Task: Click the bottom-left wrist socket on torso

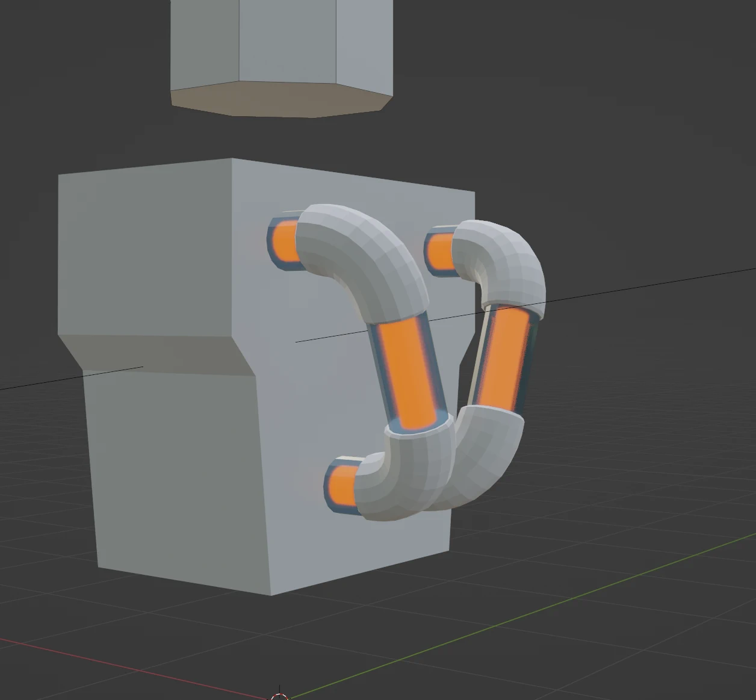Action: [x=343, y=485]
